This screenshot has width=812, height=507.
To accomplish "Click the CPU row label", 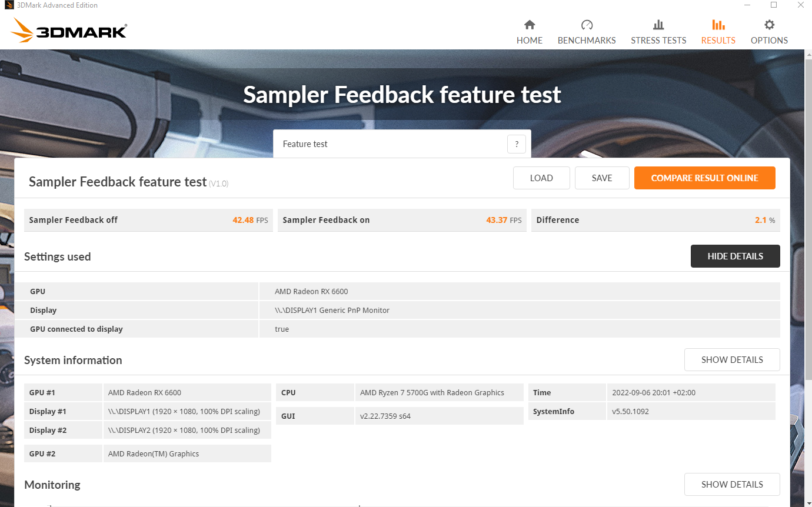I will pos(288,392).
